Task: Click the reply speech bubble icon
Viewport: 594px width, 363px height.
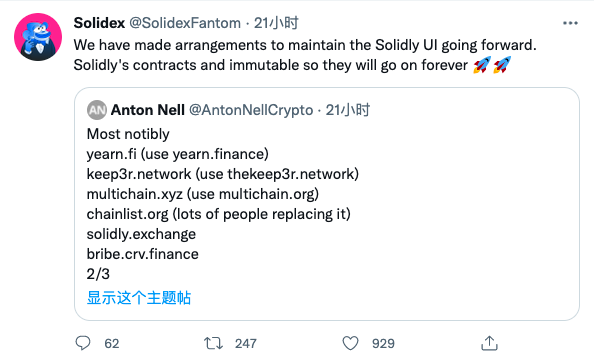Action: pos(83,343)
